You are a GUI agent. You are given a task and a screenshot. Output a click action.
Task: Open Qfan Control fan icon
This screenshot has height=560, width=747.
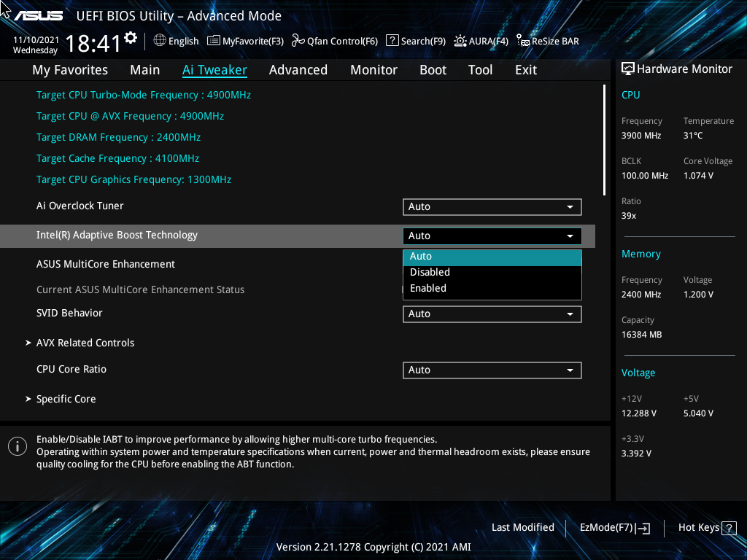(x=298, y=41)
